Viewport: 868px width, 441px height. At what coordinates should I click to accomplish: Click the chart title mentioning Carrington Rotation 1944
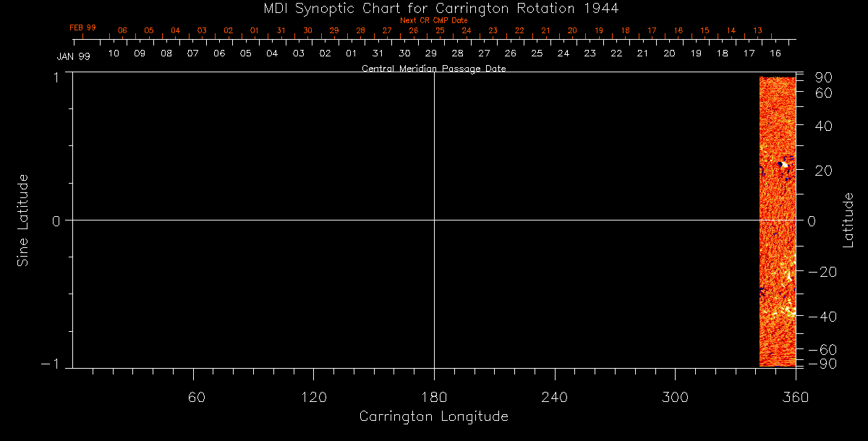point(434,8)
